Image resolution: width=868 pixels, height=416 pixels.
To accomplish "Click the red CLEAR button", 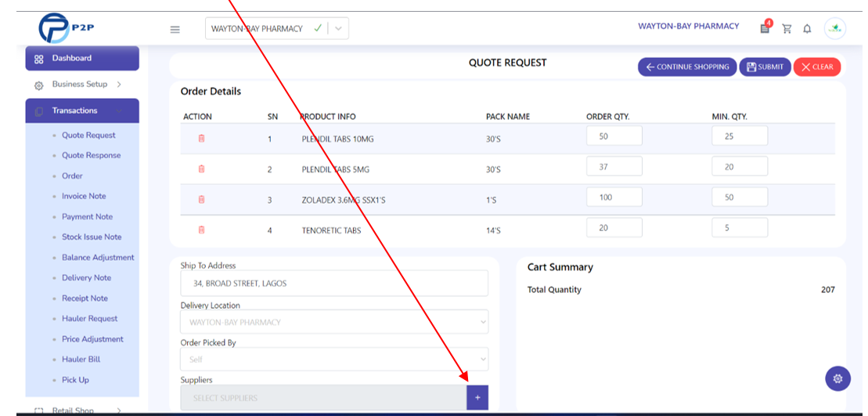I will pos(817,67).
